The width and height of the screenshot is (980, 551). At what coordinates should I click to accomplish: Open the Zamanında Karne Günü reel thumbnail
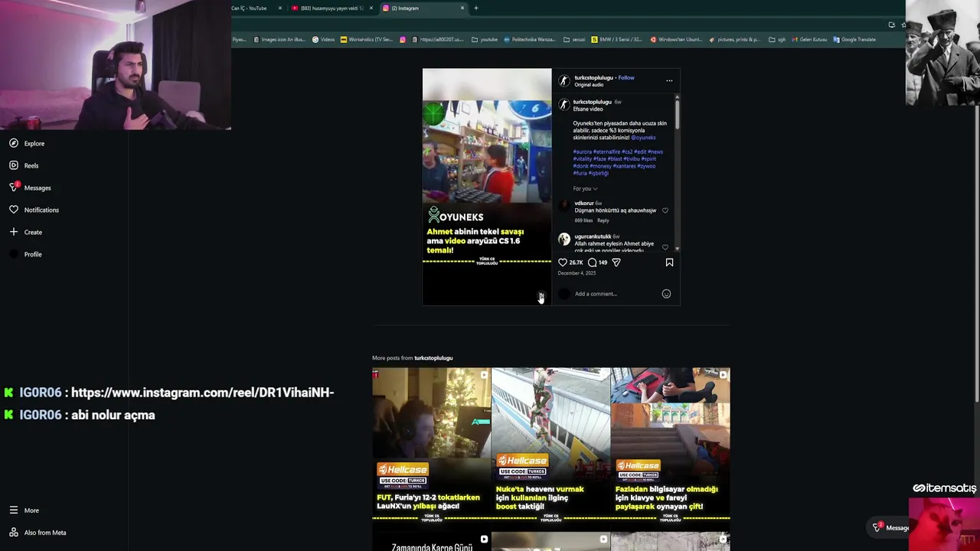pos(432,542)
